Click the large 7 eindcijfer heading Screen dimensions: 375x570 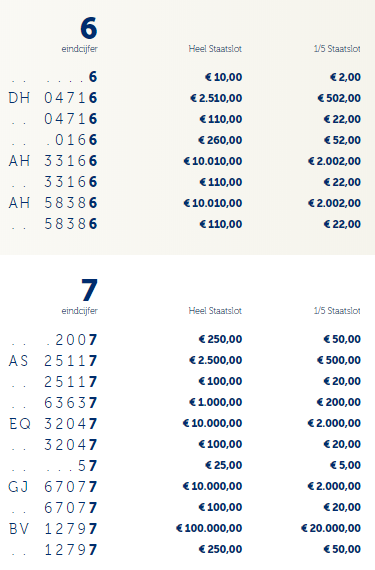(x=89, y=290)
